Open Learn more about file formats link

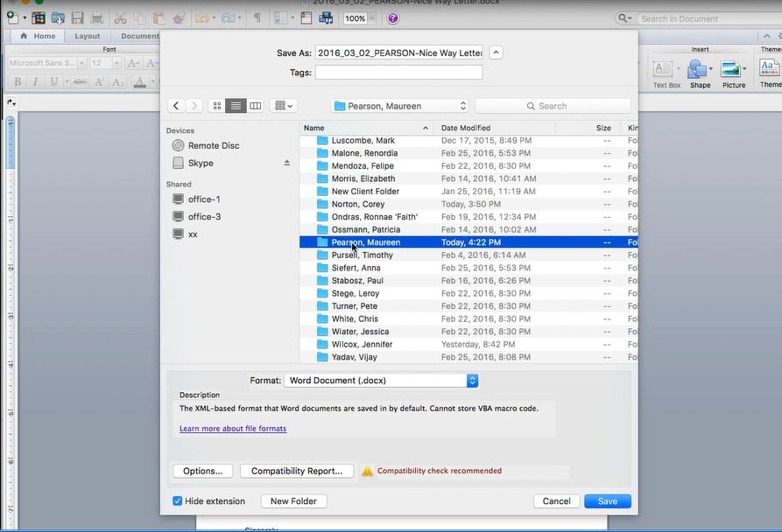click(233, 429)
